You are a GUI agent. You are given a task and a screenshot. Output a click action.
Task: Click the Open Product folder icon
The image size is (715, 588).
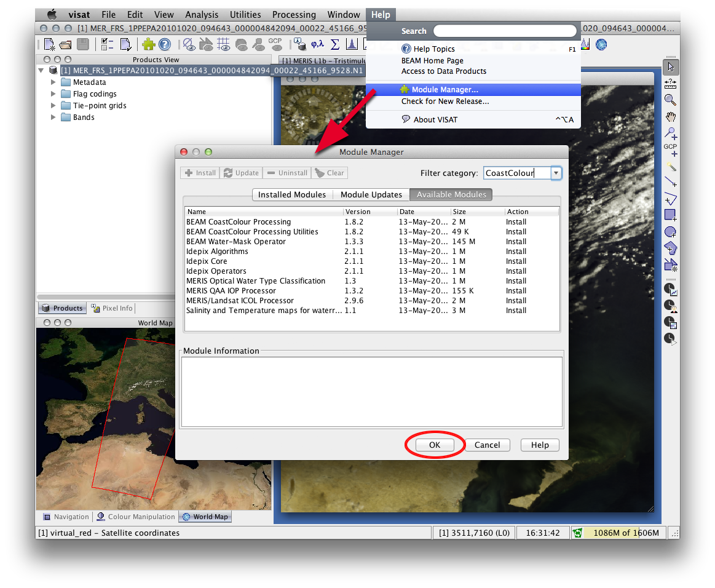tap(66, 45)
